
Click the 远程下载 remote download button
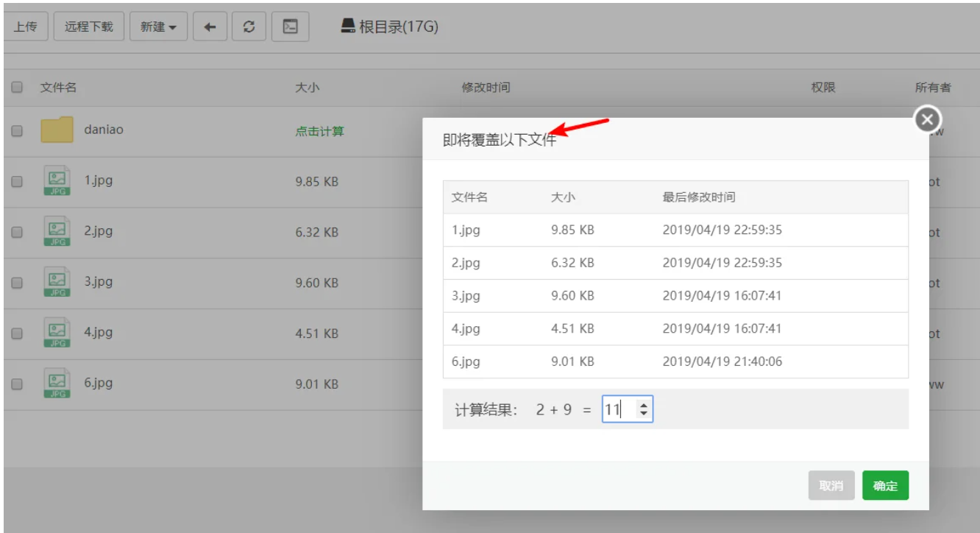(x=89, y=27)
